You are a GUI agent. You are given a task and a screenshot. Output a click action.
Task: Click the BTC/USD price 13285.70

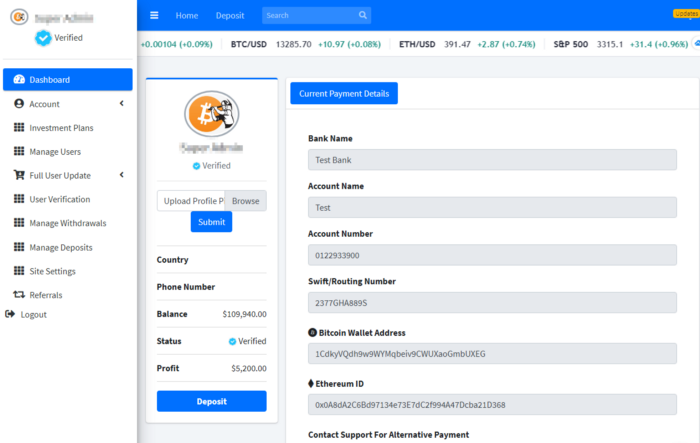click(x=294, y=44)
